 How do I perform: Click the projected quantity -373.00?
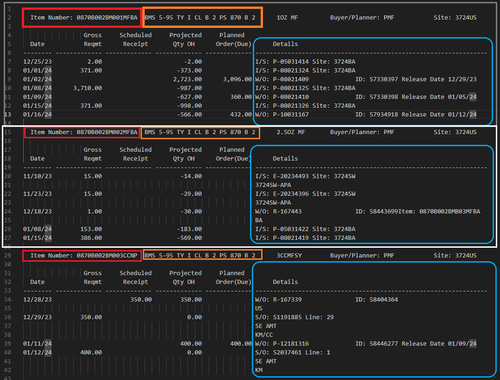[x=189, y=71]
